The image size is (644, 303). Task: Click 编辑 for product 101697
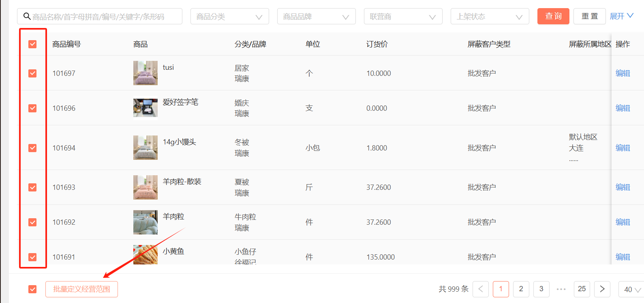(623, 73)
